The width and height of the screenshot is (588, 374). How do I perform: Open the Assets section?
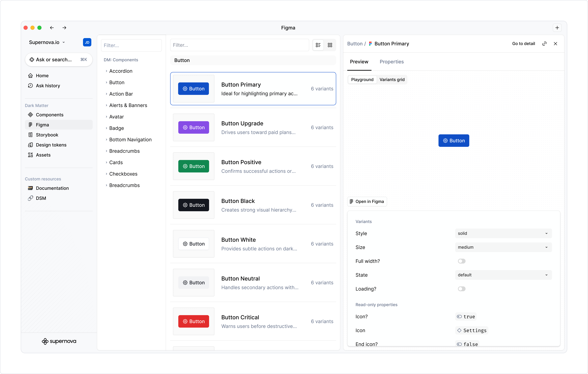tap(43, 155)
